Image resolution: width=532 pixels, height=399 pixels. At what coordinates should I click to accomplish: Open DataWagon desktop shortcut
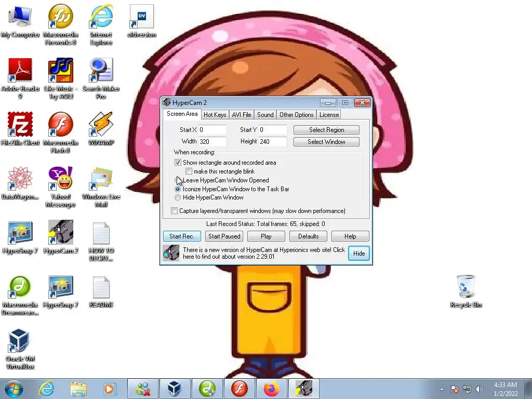point(20,183)
